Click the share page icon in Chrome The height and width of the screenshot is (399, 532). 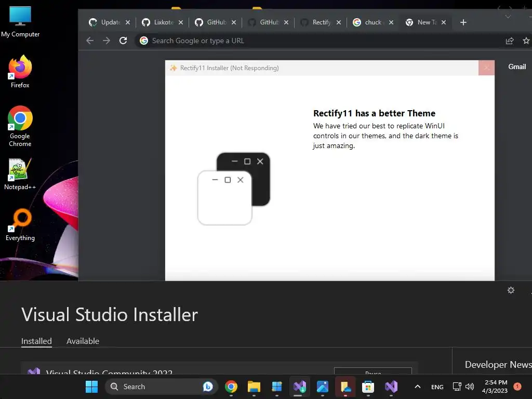pyautogui.click(x=510, y=41)
